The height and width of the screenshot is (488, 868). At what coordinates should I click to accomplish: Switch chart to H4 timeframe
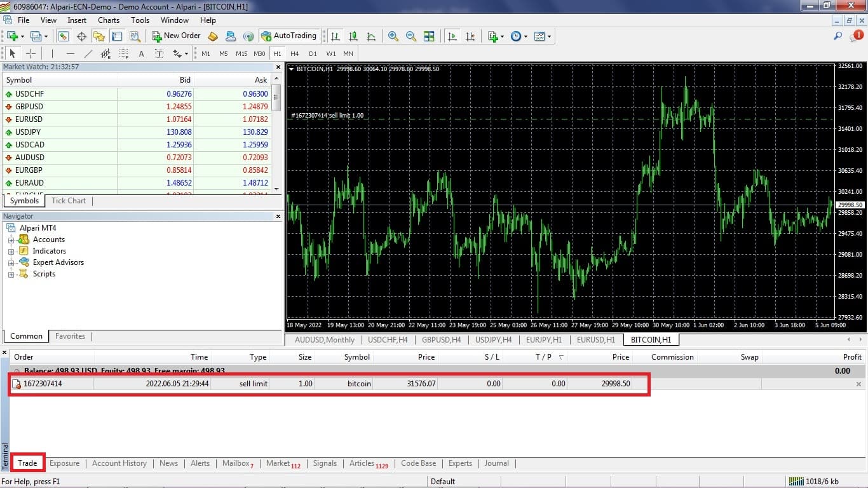pos(295,54)
